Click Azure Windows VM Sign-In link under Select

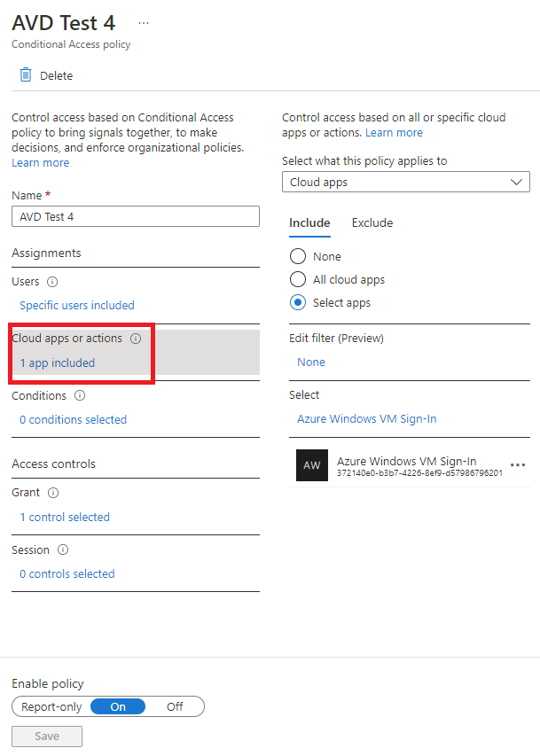point(367,419)
